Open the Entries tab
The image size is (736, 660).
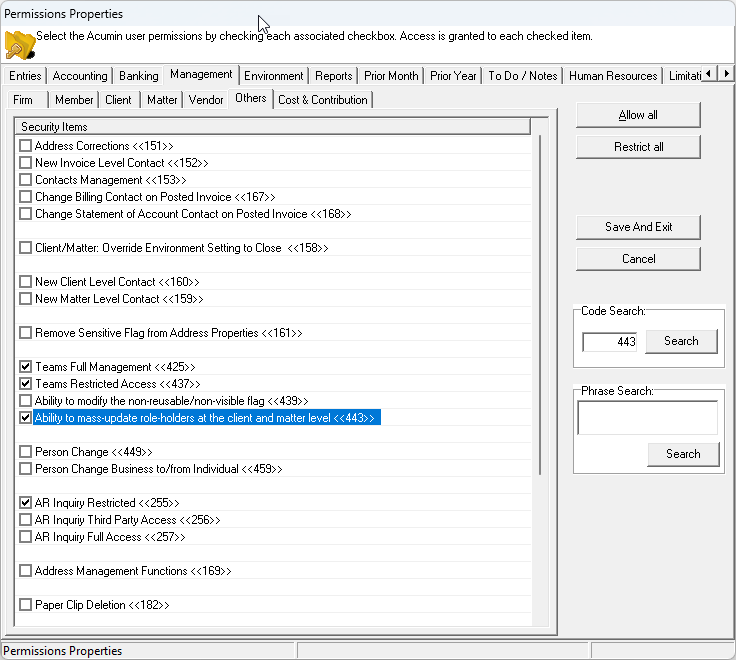[25, 76]
